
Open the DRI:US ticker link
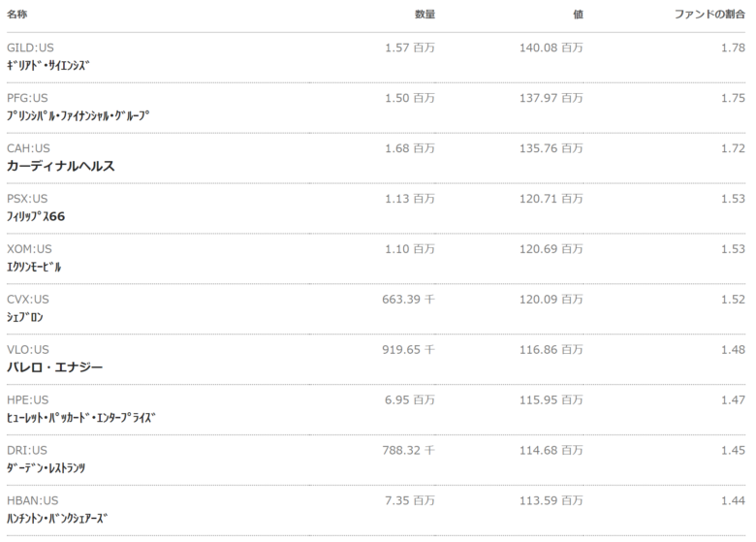point(26,451)
